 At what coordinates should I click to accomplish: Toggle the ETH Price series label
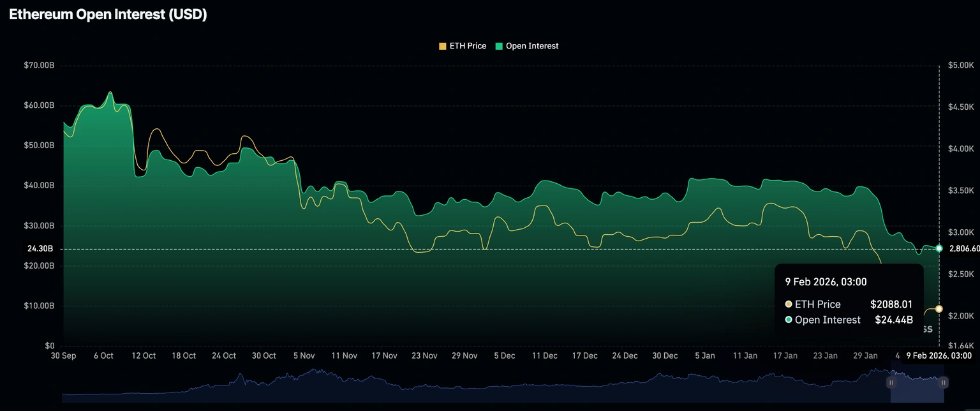click(x=468, y=46)
